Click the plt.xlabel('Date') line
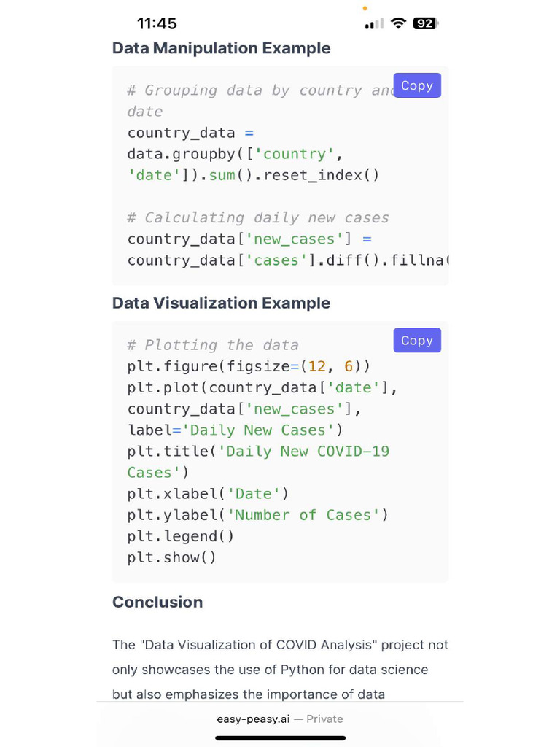Screen dimensions: 560x747 point(208,494)
